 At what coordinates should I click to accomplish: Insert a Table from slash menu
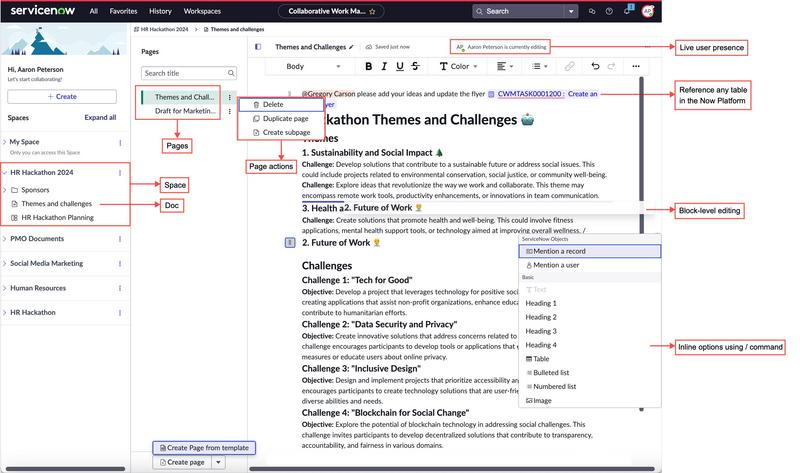click(x=590, y=359)
